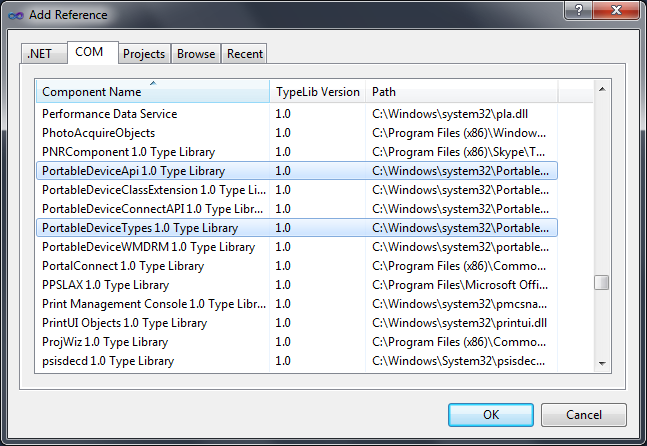Sort by Component Name column header

150,92
